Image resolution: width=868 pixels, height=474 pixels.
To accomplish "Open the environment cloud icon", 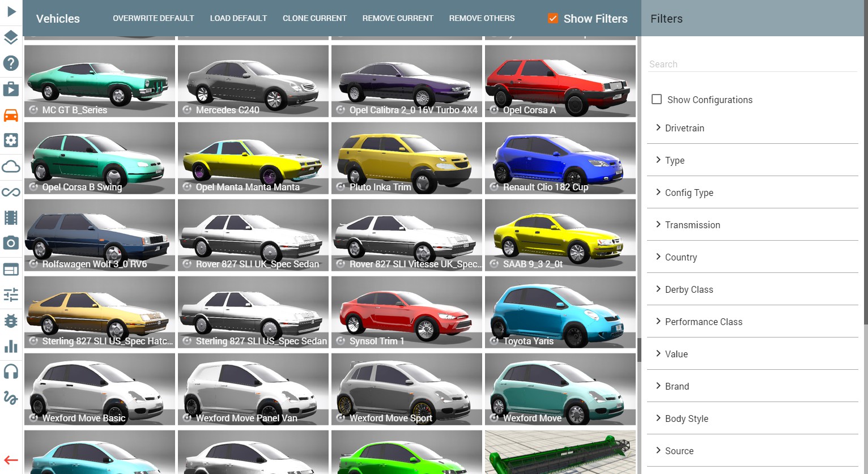I will point(11,166).
